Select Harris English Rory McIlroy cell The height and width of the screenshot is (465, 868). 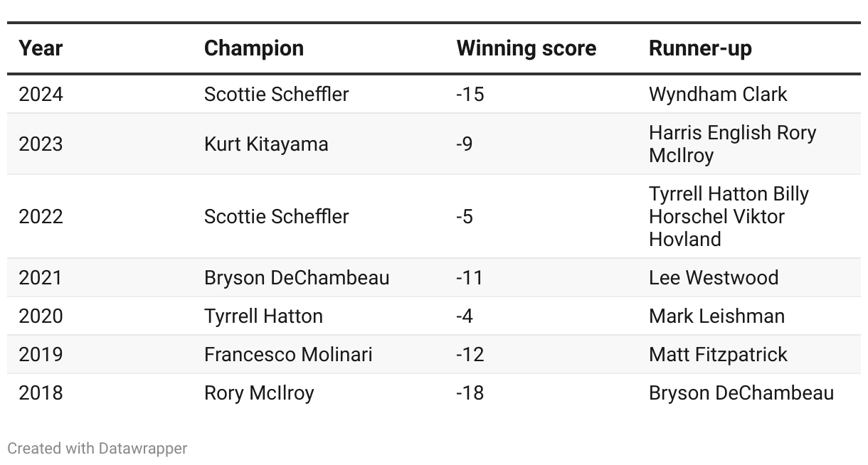point(732,144)
